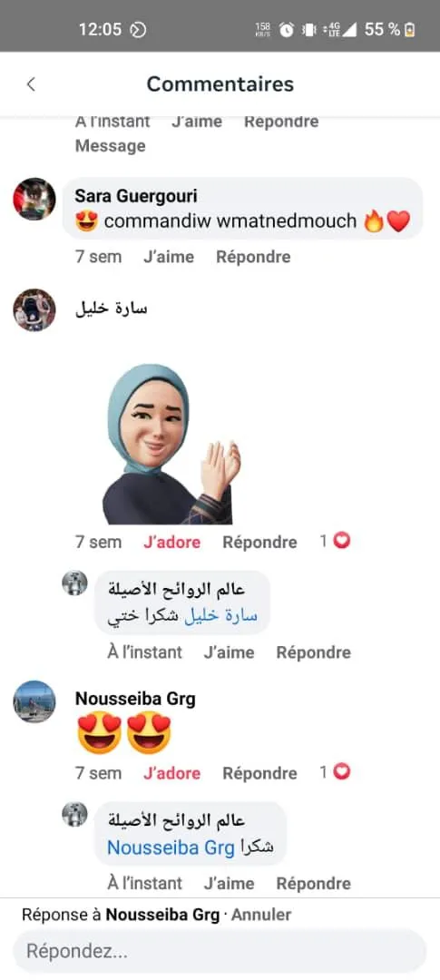Viewport: 440px width, 980px height.
Task: Go back using the left arrow icon
Action: (31, 84)
